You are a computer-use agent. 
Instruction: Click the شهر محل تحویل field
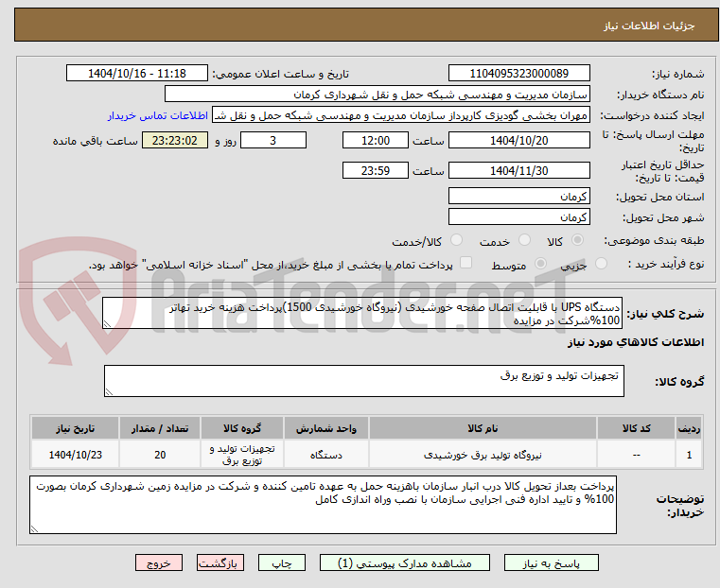point(518,216)
